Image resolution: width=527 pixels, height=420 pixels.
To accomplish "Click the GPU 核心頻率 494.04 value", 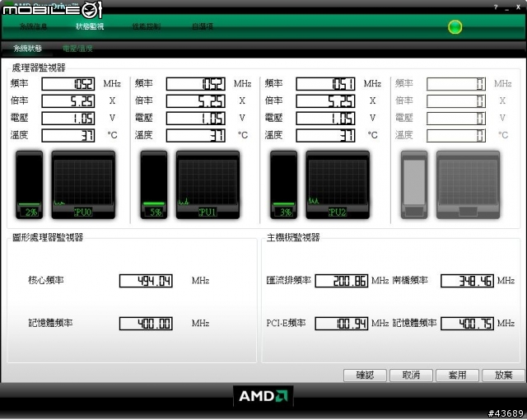I will [146, 281].
